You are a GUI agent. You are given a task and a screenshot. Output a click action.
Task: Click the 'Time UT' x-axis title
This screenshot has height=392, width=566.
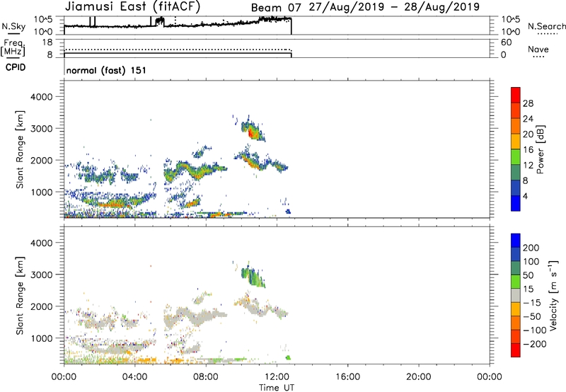point(277,388)
